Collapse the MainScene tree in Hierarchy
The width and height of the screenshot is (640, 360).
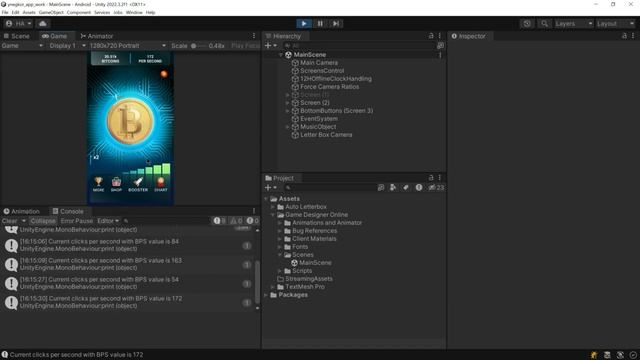click(x=281, y=55)
